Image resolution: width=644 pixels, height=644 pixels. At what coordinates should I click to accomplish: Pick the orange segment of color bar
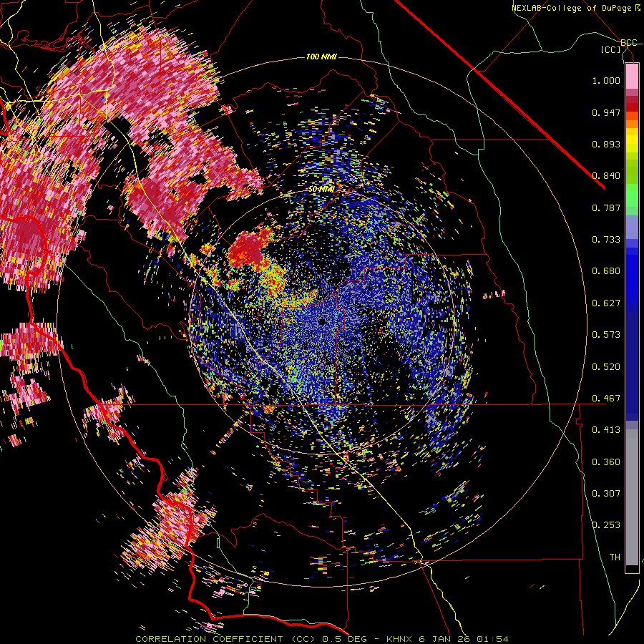coord(632,124)
